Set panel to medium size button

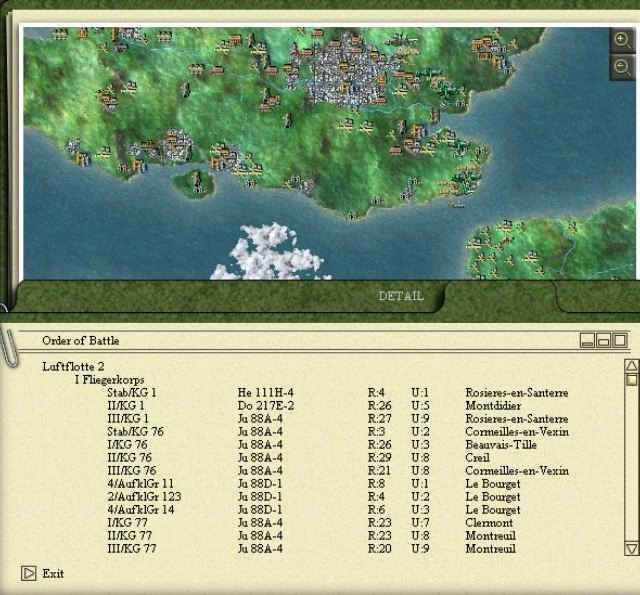point(604,341)
